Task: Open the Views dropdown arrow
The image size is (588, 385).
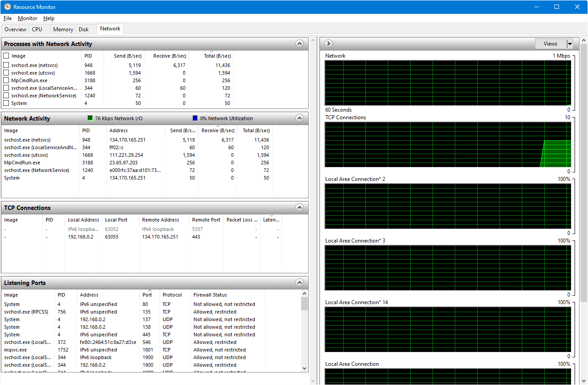Action: 570,44
